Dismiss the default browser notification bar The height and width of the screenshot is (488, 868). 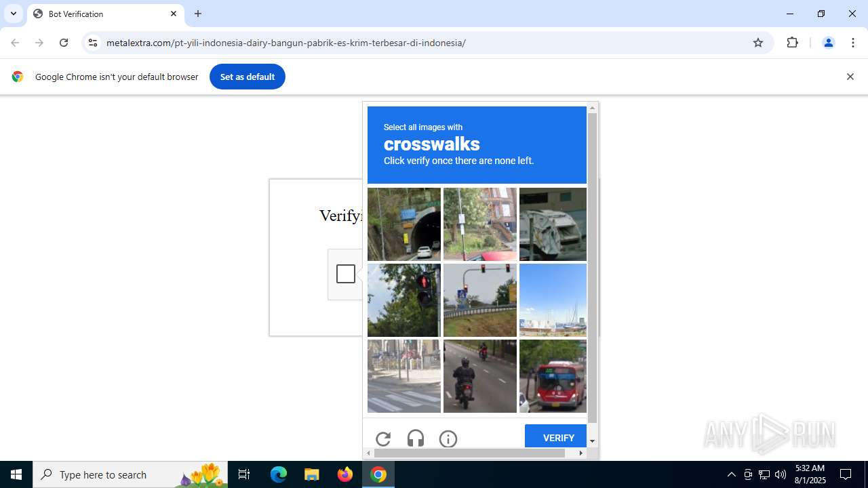[850, 77]
